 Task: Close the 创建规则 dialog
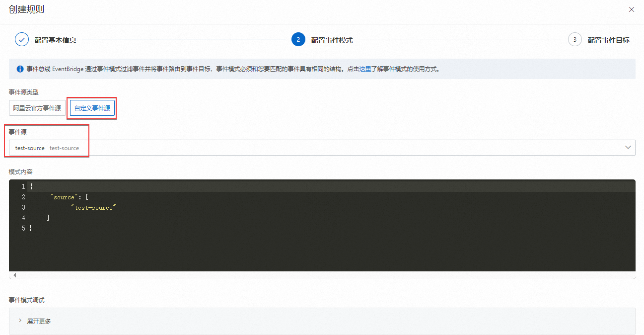pos(632,9)
